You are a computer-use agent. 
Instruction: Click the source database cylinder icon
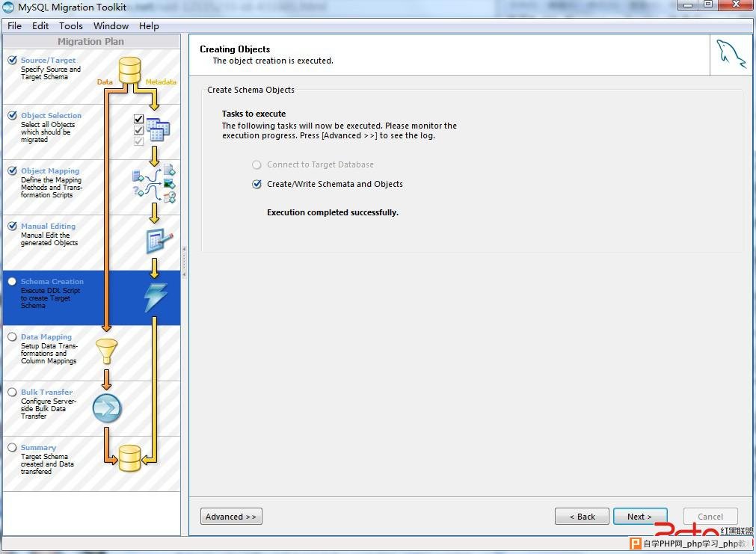(129, 70)
